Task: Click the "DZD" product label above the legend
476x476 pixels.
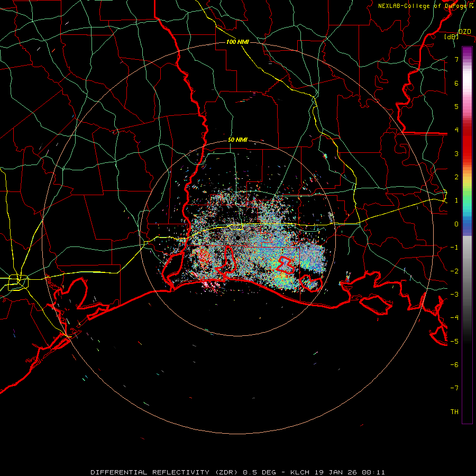Action: pyautogui.click(x=465, y=32)
